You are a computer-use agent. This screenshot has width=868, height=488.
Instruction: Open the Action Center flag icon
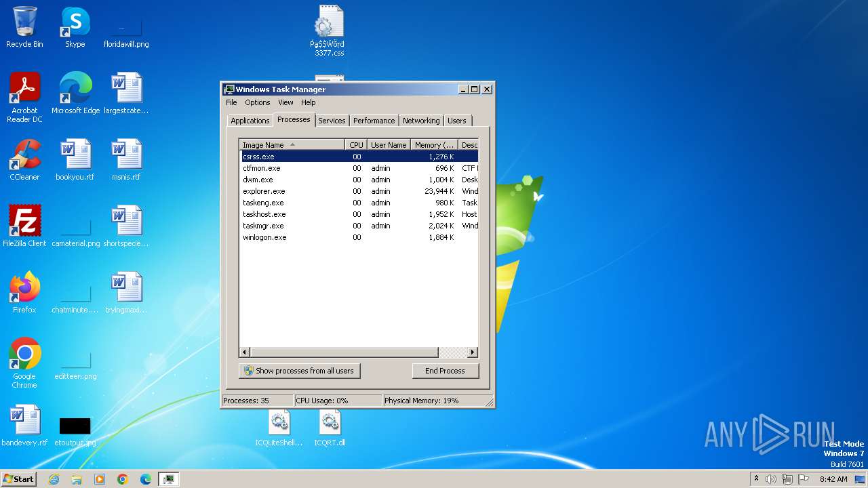click(x=804, y=479)
